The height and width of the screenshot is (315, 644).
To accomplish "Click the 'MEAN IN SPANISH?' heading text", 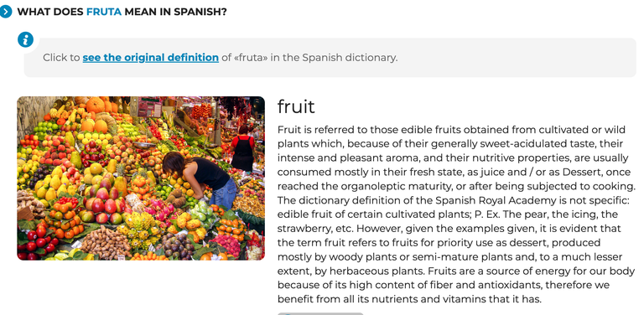I will click(x=176, y=12).
